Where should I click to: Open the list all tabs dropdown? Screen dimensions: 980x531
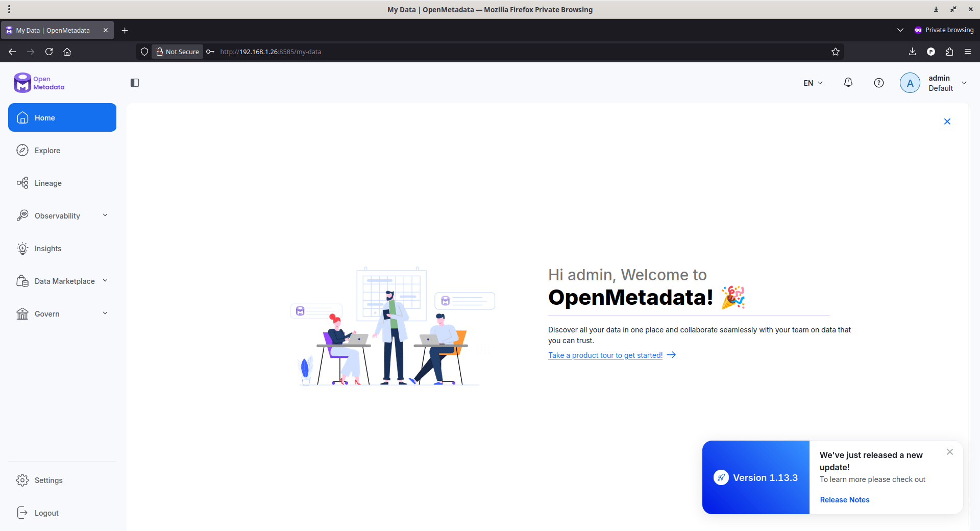(900, 30)
